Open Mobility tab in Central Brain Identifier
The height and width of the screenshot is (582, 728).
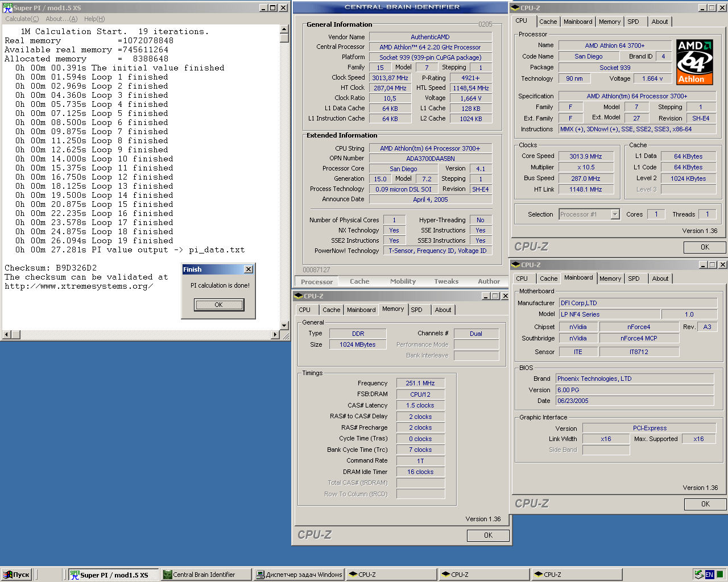pyautogui.click(x=403, y=281)
